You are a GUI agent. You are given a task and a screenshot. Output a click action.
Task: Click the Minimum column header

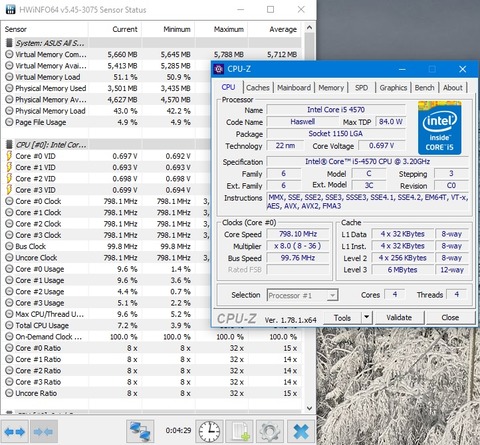point(168,29)
